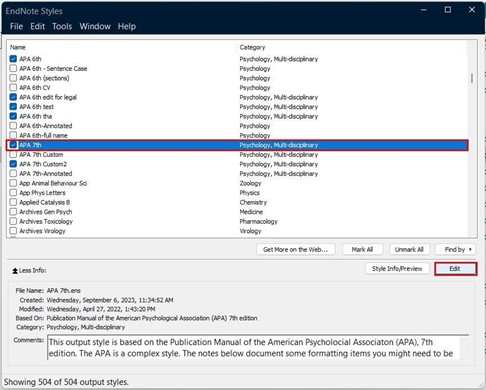Collapse the Less Info arrow icon

click(15, 271)
